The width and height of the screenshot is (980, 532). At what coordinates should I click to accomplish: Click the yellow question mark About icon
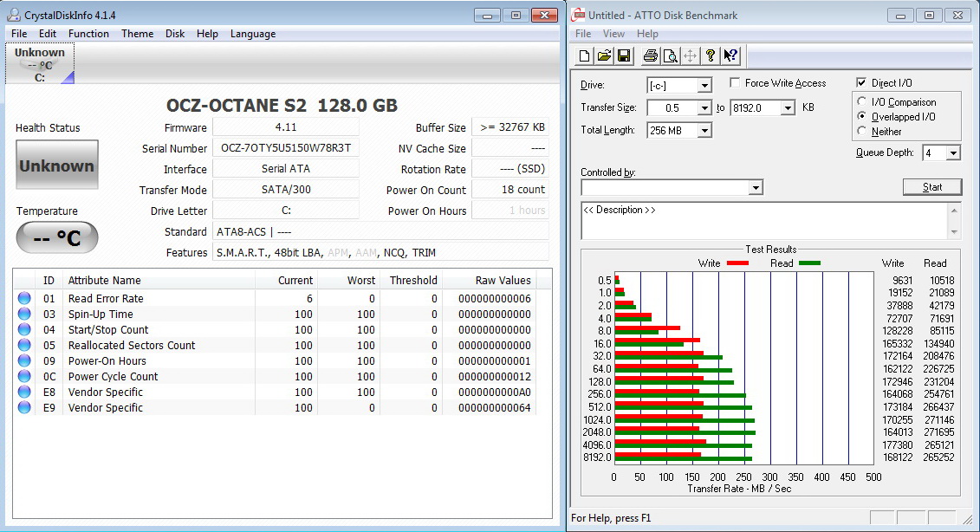tap(711, 56)
